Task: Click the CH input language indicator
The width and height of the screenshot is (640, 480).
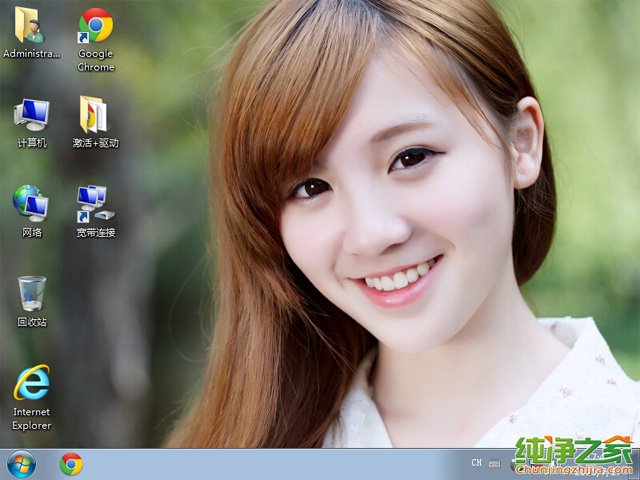Action: coord(477,463)
